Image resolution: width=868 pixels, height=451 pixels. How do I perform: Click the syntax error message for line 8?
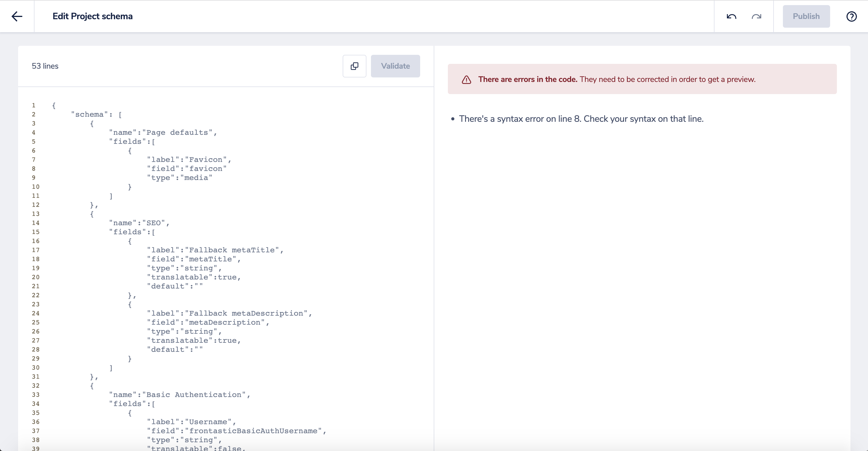[581, 119]
